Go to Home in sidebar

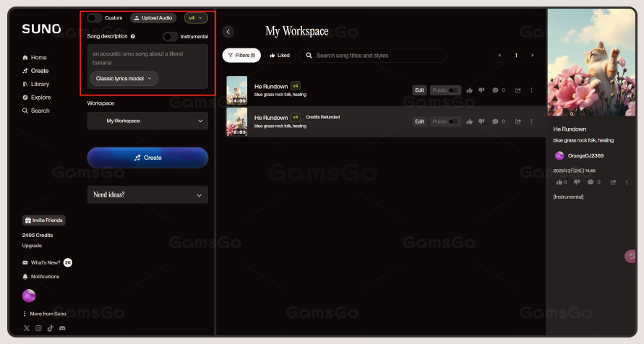pyautogui.click(x=35, y=58)
